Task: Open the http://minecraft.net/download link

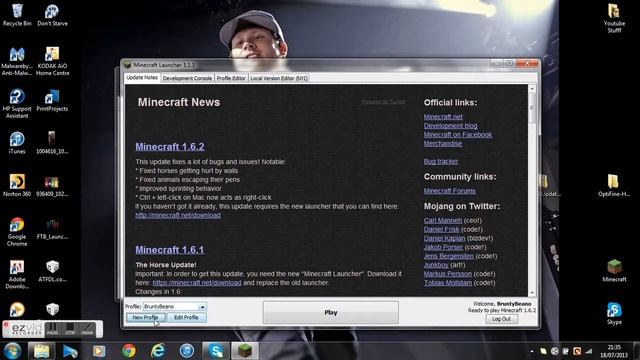Action: 178,215
